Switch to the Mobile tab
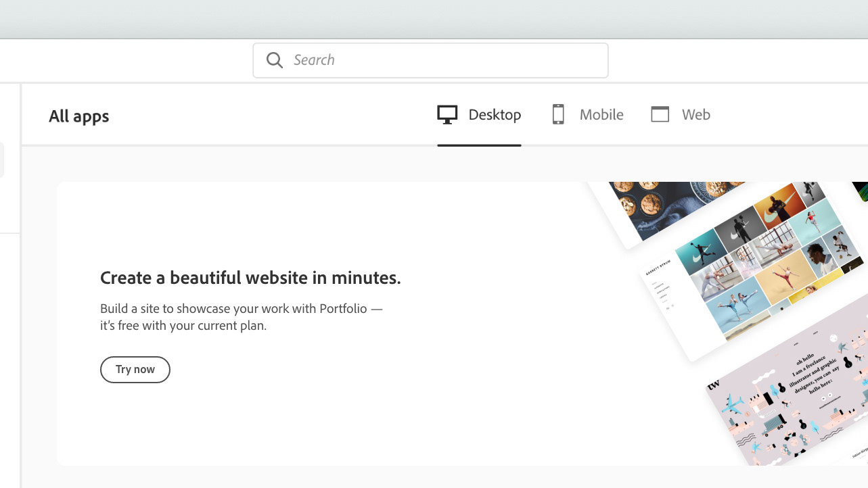This screenshot has width=868, height=488. (x=588, y=115)
